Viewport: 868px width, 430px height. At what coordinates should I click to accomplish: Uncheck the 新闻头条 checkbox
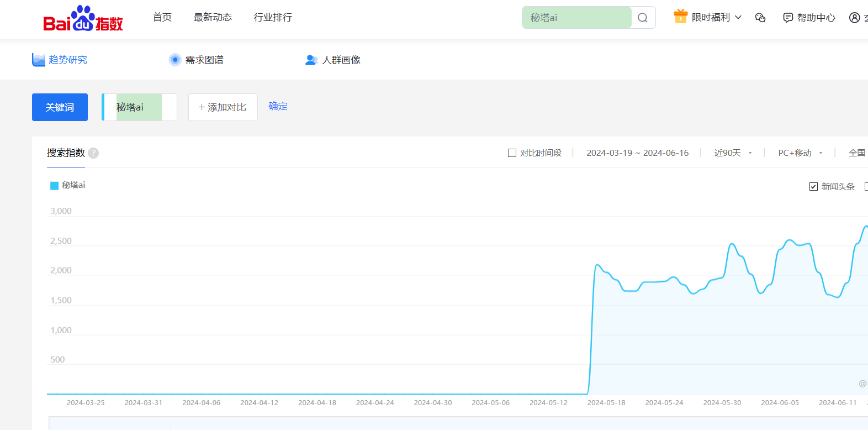coord(813,187)
